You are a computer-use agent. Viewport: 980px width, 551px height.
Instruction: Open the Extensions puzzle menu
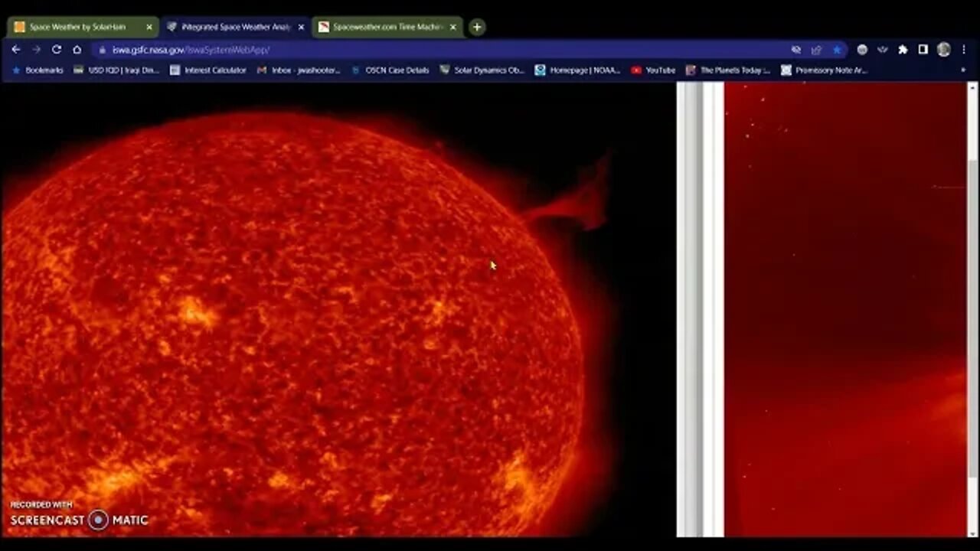tap(903, 50)
